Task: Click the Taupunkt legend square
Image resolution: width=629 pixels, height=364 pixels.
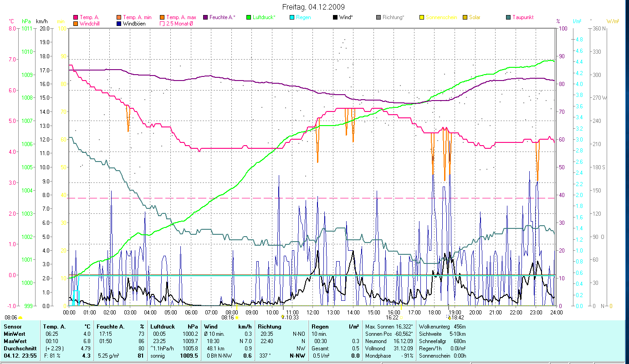Action: pyautogui.click(x=508, y=18)
